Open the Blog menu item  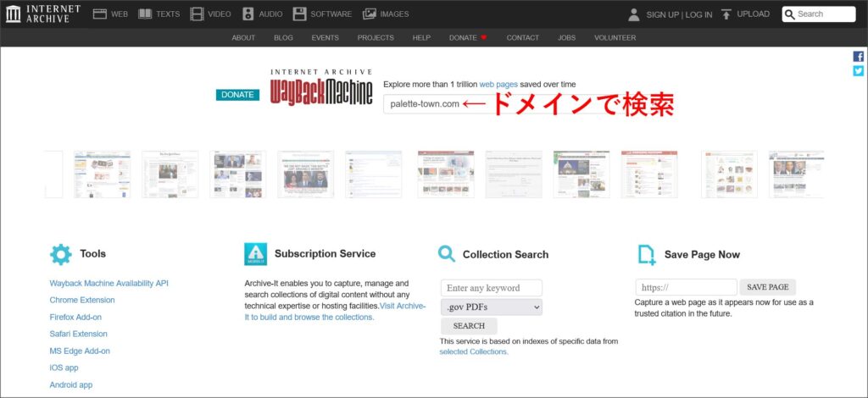coord(283,38)
